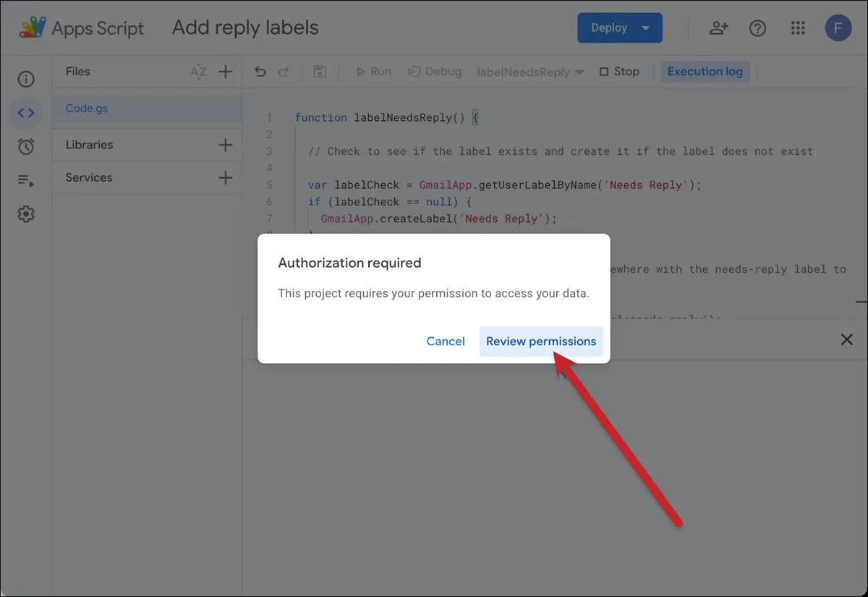The image size is (868, 597).
Task: Click the Undo arrow in editor toolbar
Action: 260,72
